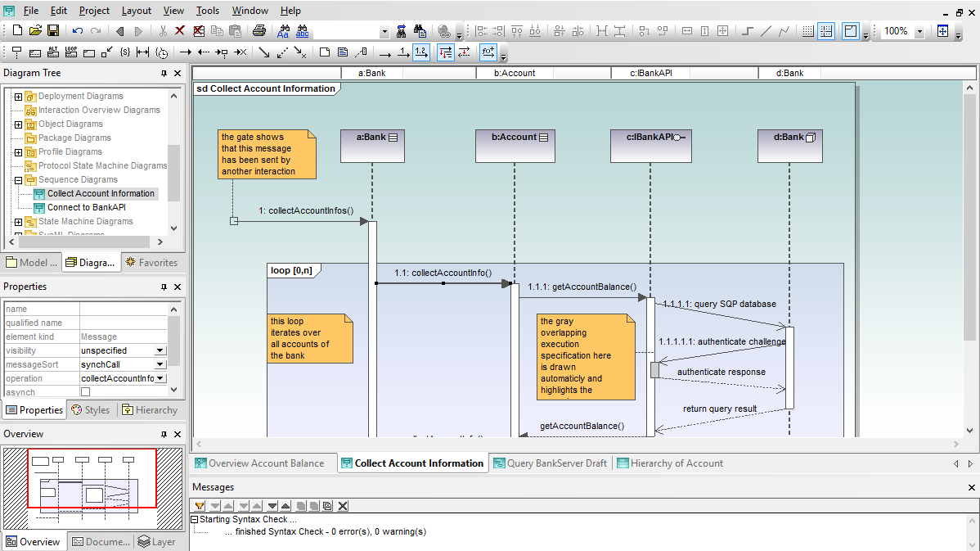The width and height of the screenshot is (980, 551).
Task: Cut selection with the scissors icon
Action: tap(163, 30)
